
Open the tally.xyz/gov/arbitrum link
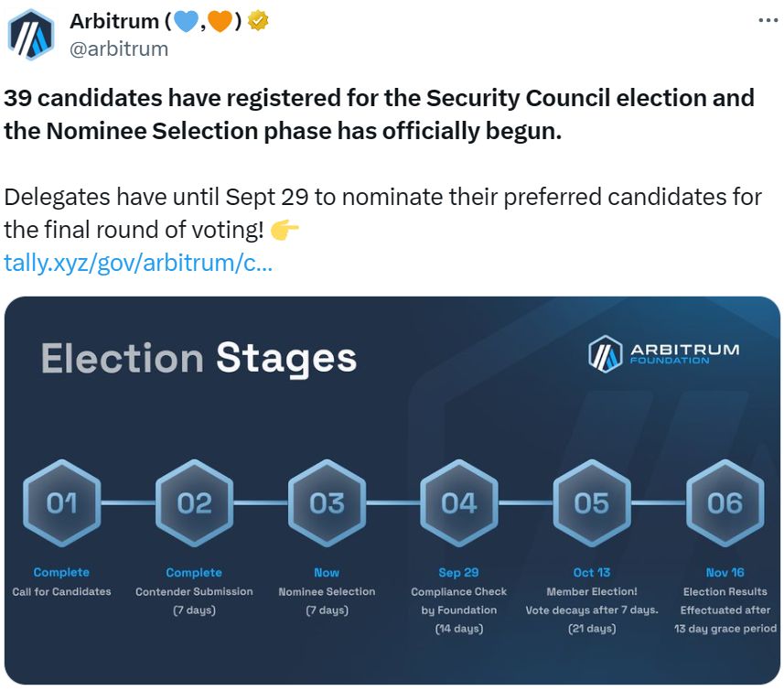(x=138, y=263)
